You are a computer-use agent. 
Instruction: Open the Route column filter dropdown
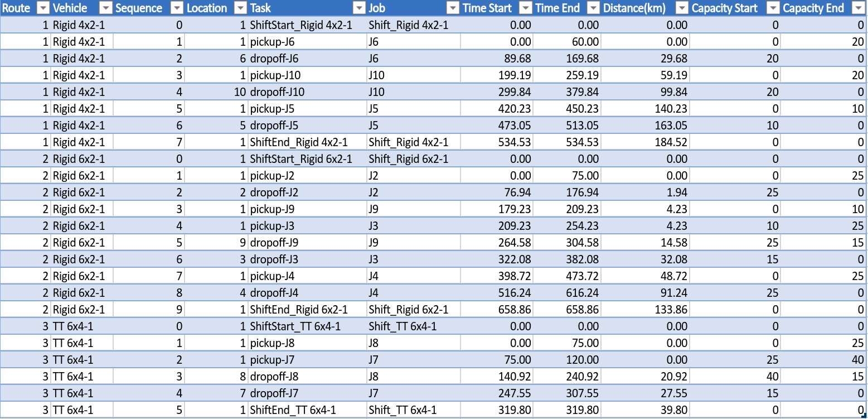click(43, 8)
